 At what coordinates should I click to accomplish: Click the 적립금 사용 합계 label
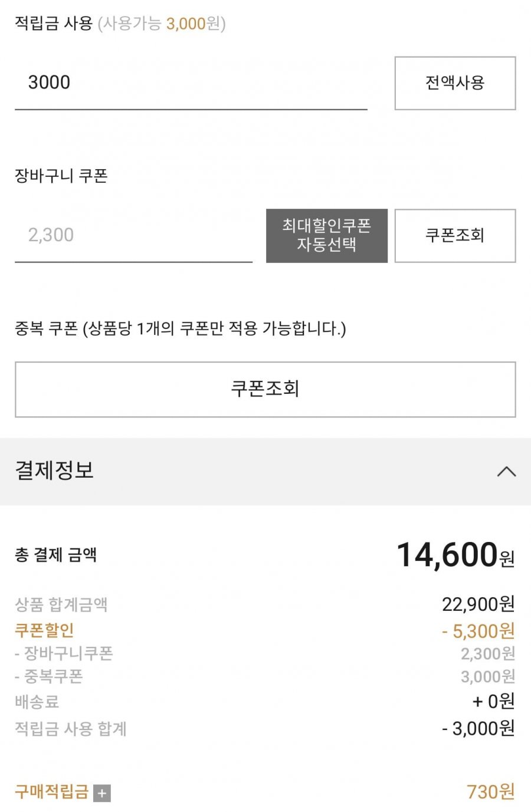(x=71, y=729)
